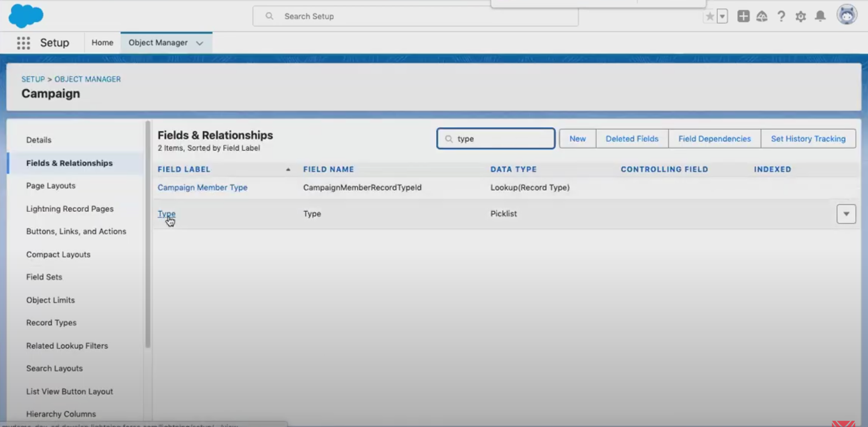Click the Salesforce cloud logo

point(26,16)
